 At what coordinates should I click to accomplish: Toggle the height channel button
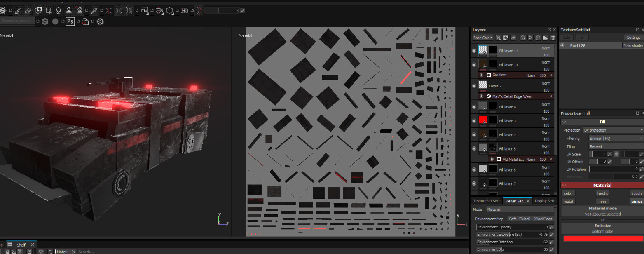602,193
